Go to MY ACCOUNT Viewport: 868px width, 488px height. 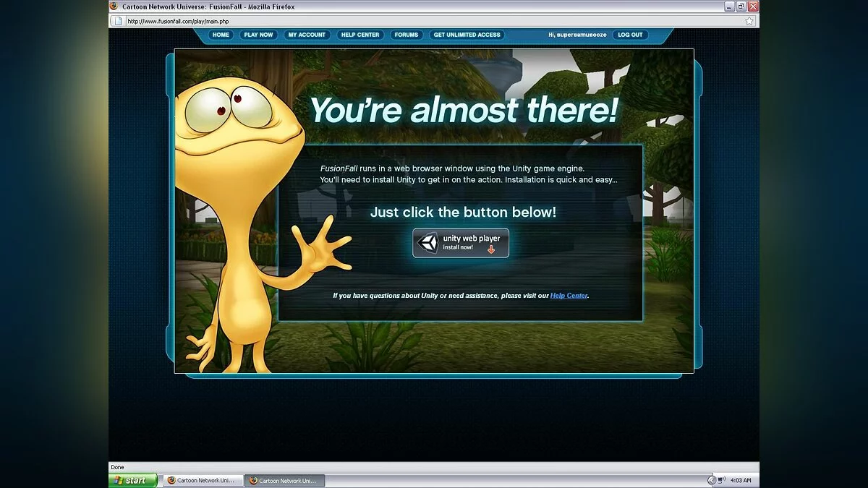[x=307, y=35]
